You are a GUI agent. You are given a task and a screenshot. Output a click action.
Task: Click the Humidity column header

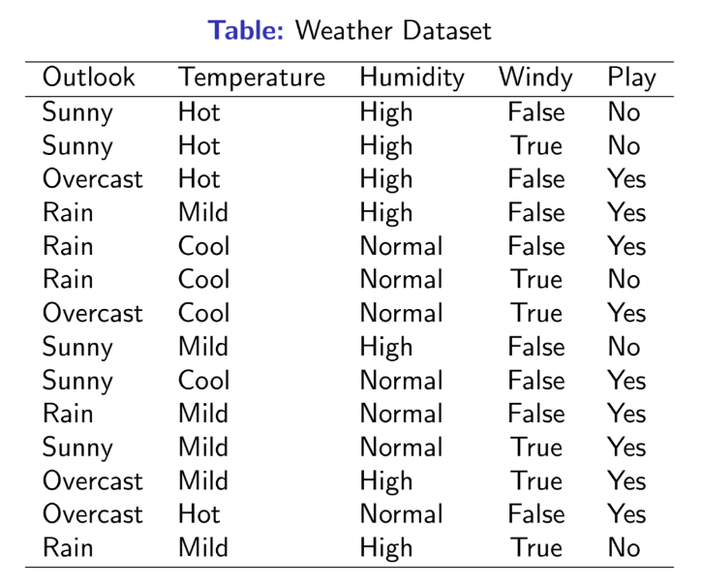point(412,77)
